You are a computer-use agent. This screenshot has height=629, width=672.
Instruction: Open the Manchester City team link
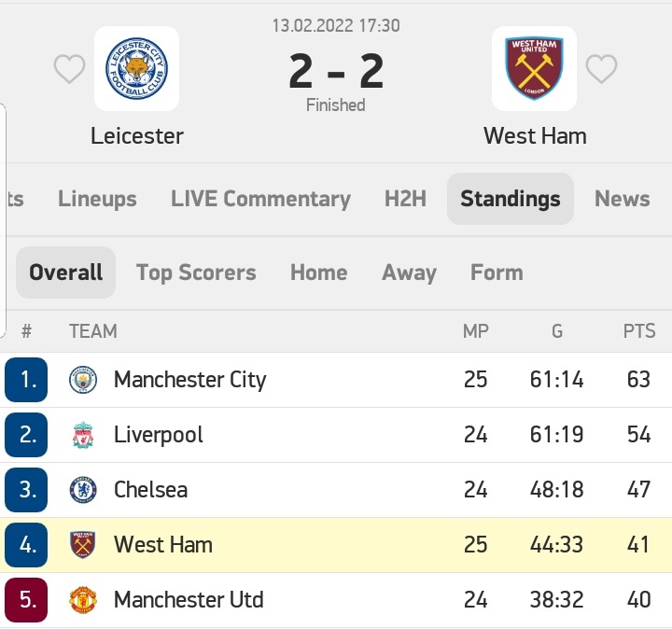(189, 380)
